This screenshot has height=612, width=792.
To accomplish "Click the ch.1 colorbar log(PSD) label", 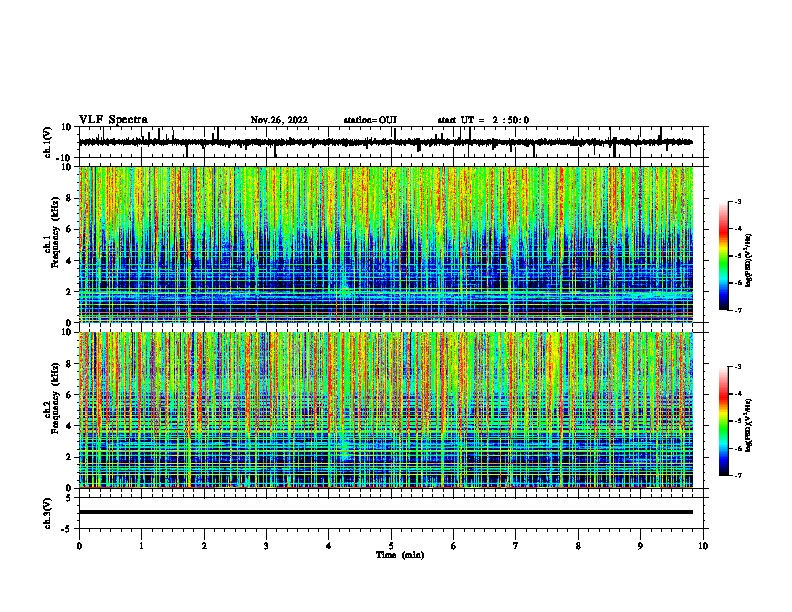I will click(748, 260).
